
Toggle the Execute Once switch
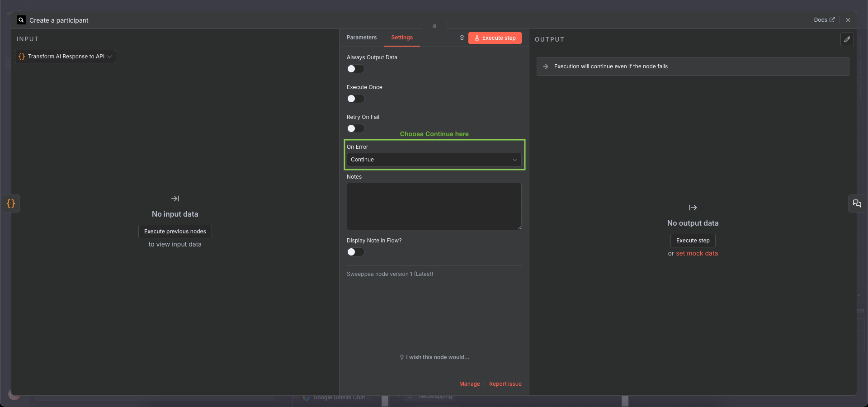(356, 99)
